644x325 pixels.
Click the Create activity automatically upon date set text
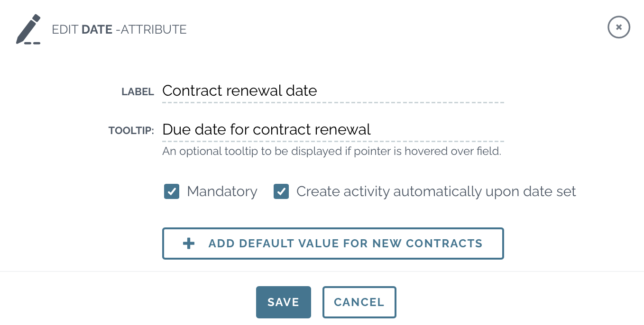[x=436, y=191]
